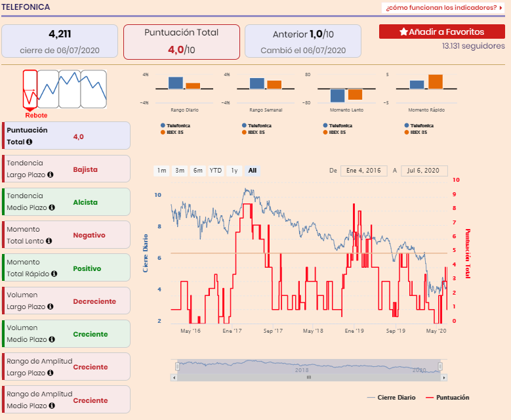Image resolution: width=511 pixels, height=420 pixels.
Task: Select the 1m time range
Action: pos(161,171)
